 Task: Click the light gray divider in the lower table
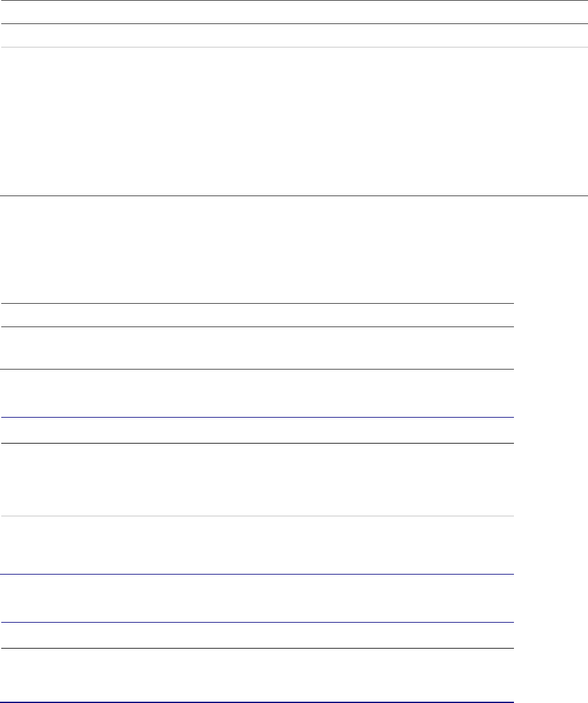coord(256,516)
